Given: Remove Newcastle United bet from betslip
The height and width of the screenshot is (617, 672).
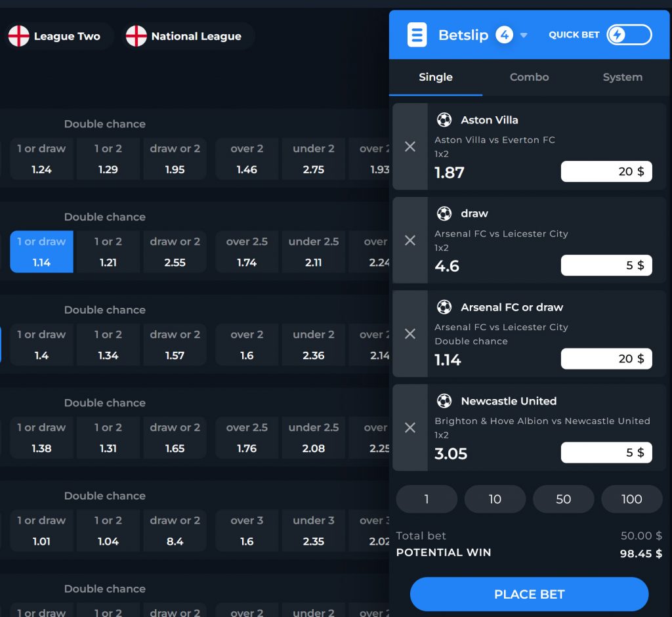Looking at the screenshot, I should click(410, 427).
